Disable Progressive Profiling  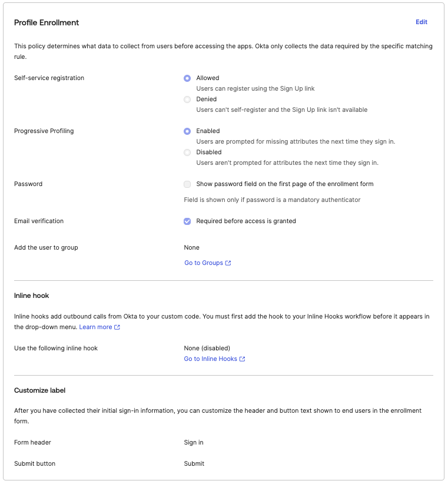(x=187, y=152)
